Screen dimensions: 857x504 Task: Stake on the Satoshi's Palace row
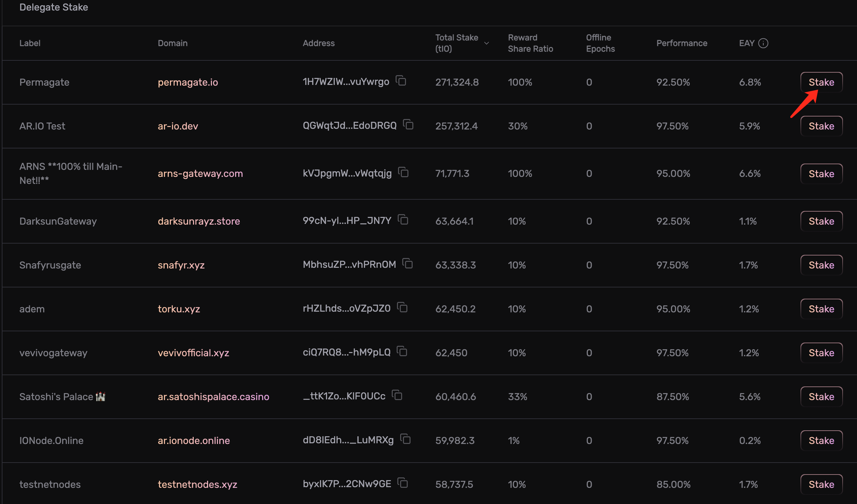point(821,397)
